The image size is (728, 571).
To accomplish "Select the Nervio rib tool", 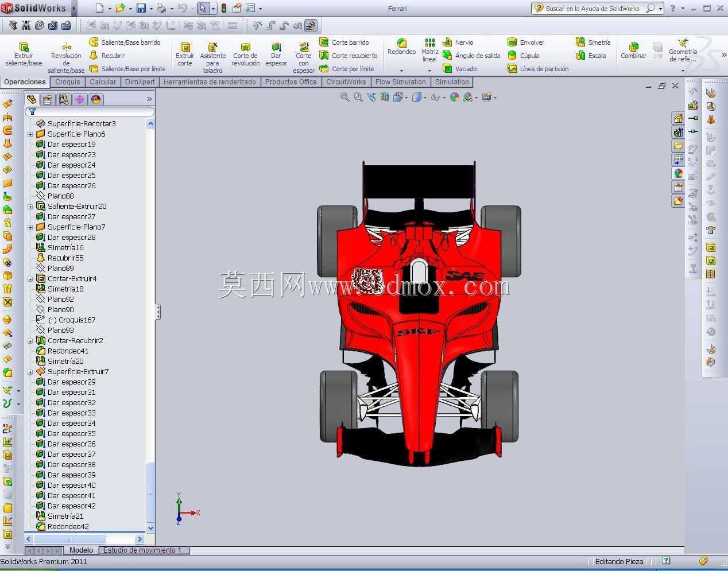I will click(458, 42).
